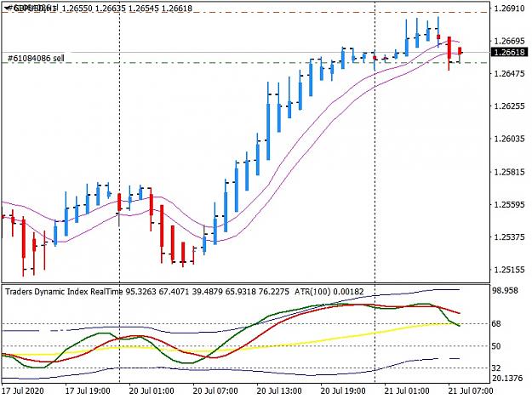This screenshot has width=532, height=399.
Task: Click the 50 level on indicator scale
Action: tap(496, 346)
